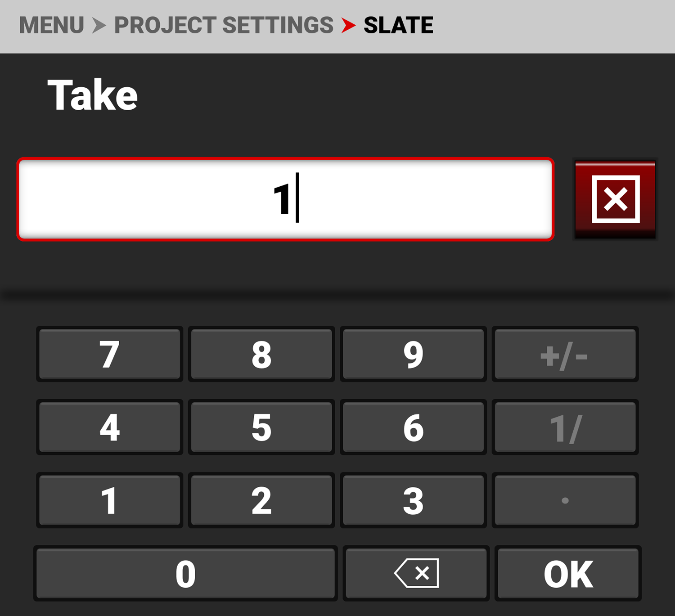Enter digit 9 on keypad
The image size is (675, 616).
tap(413, 355)
